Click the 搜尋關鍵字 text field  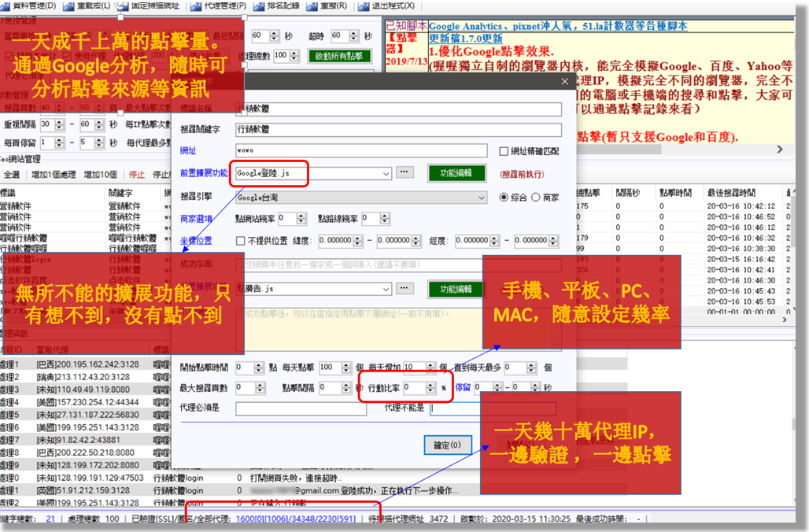coord(398,130)
